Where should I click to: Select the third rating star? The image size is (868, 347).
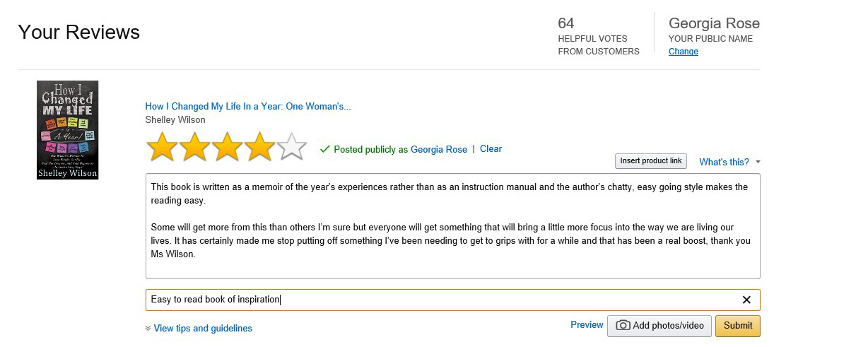[x=227, y=148]
